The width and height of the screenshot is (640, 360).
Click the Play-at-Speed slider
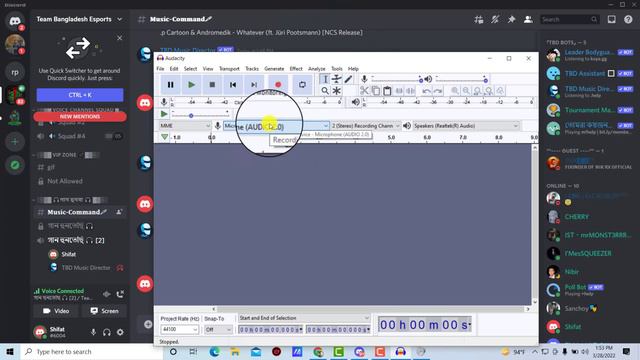[200, 114]
